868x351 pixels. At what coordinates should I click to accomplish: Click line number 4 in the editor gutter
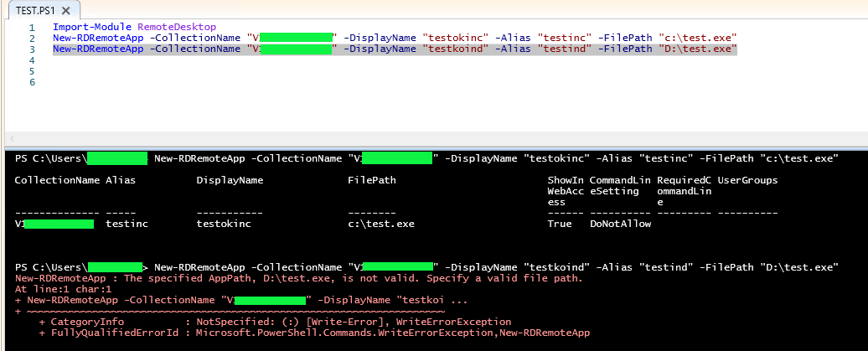coord(32,59)
